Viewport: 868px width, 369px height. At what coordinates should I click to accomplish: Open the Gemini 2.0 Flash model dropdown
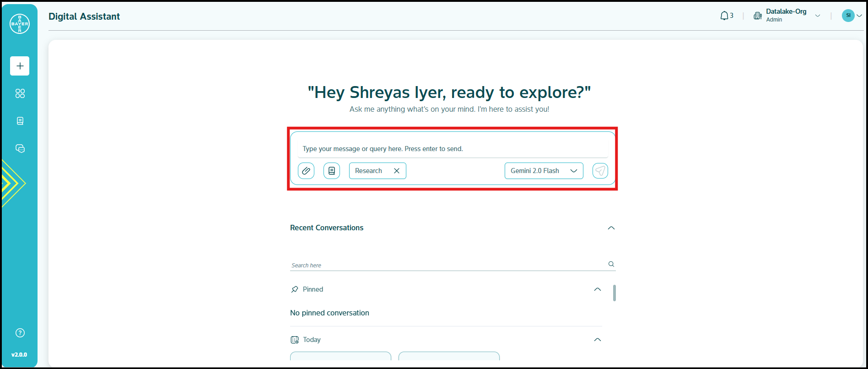[x=544, y=171]
